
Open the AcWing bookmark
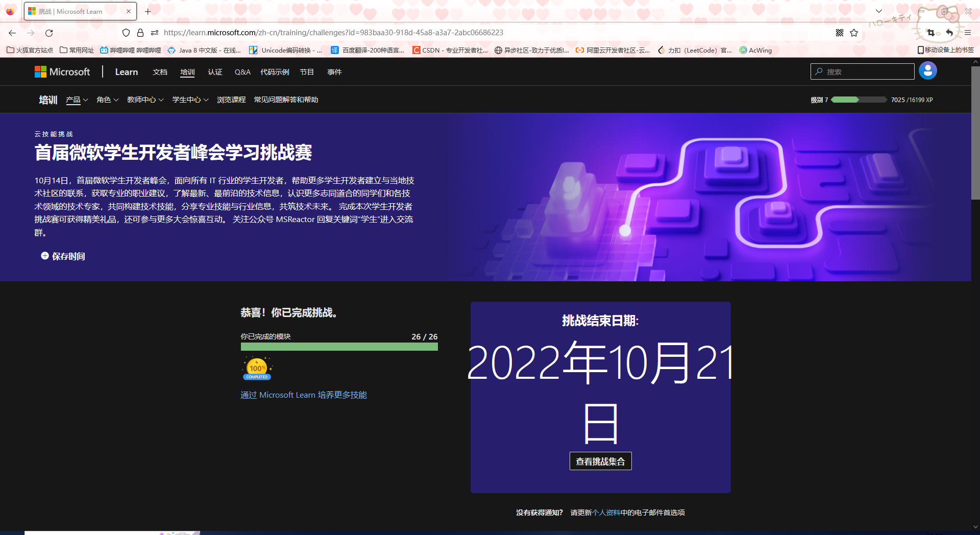tap(756, 50)
